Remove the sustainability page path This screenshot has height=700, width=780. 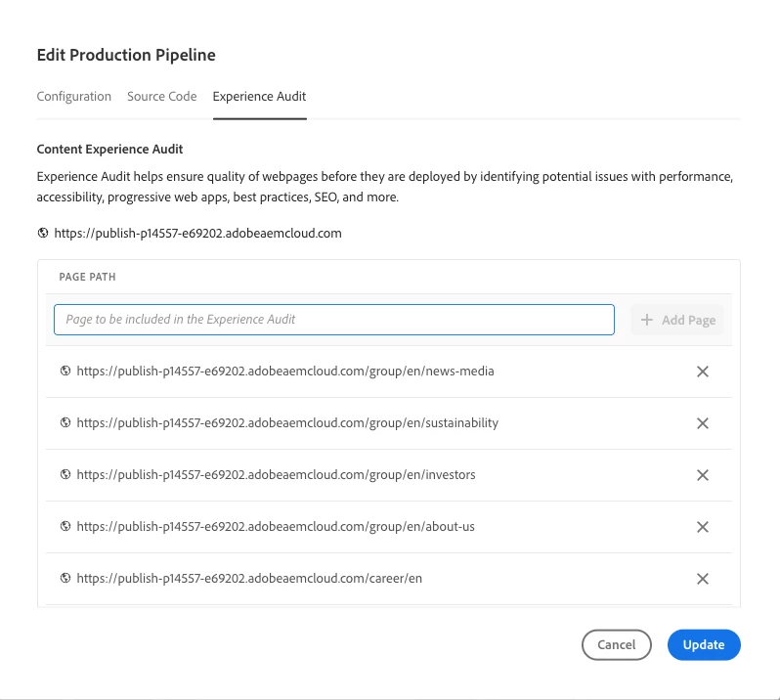click(x=702, y=423)
